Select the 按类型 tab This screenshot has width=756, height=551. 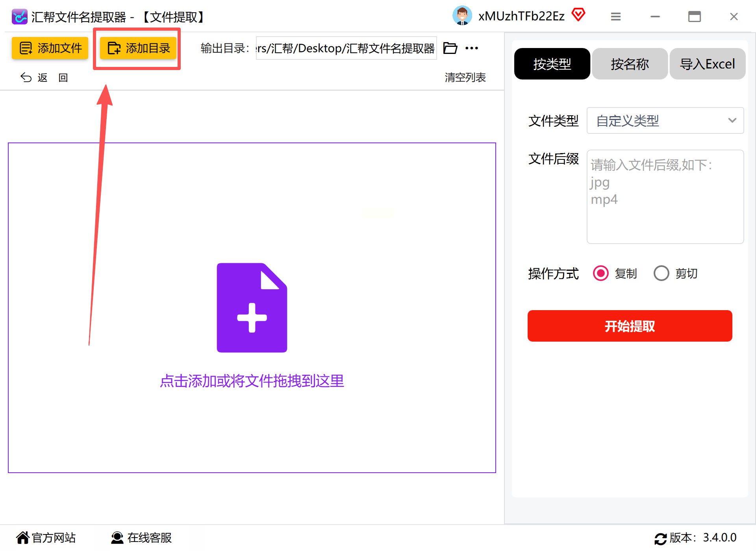coord(552,64)
